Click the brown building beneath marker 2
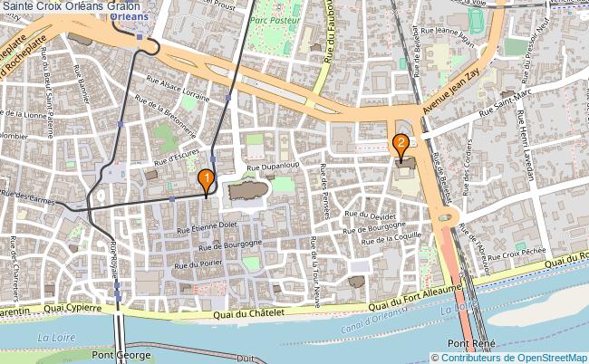Viewport: 589px width, 364px height. (406, 163)
